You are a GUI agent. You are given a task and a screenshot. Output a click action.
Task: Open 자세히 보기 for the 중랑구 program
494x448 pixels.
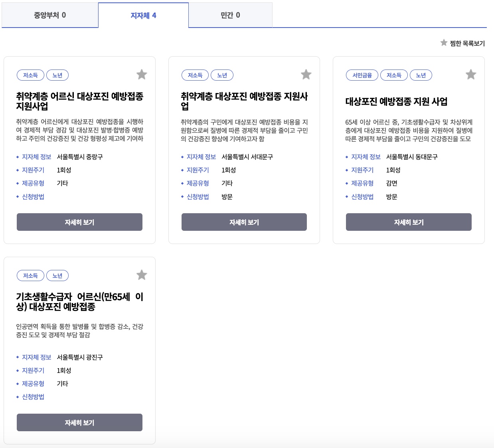coord(79,222)
